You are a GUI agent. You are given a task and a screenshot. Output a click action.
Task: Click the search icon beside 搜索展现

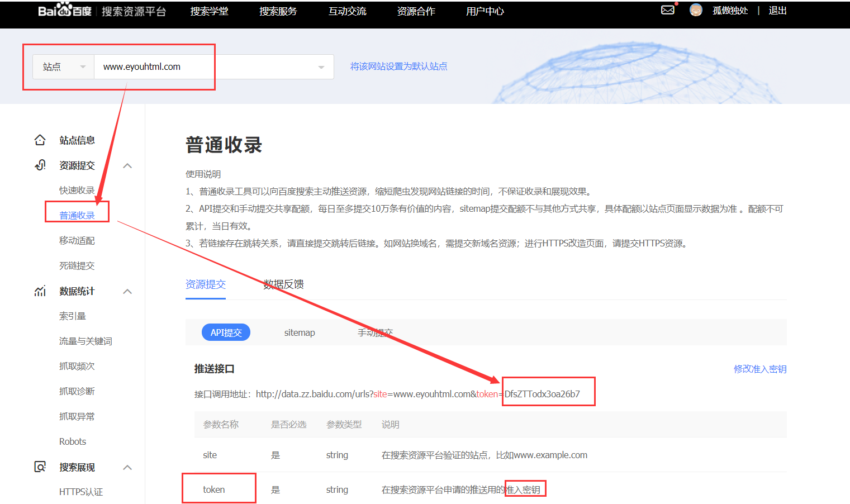pyautogui.click(x=40, y=467)
